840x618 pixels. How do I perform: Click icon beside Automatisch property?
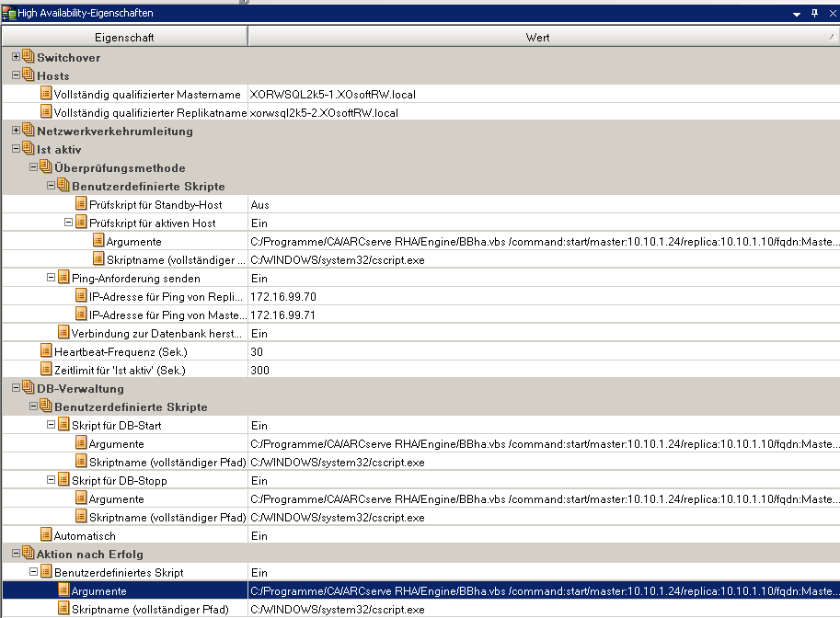pyautogui.click(x=46, y=535)
